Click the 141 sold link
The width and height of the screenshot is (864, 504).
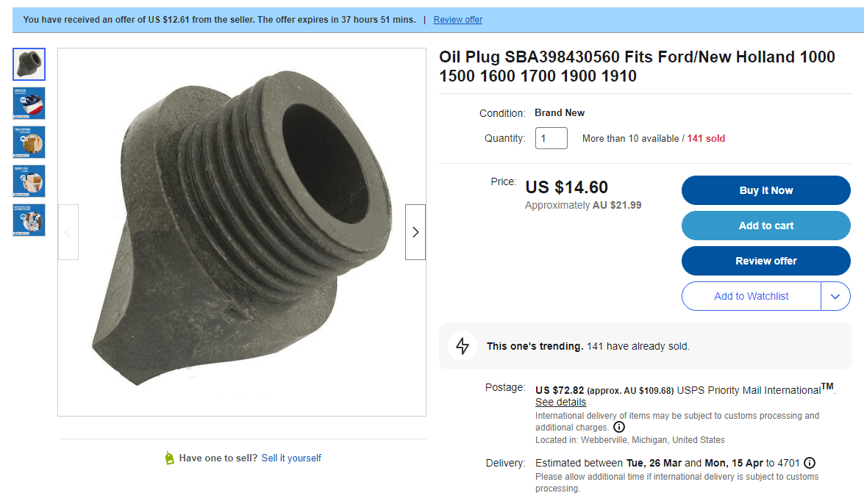(706, 138)
